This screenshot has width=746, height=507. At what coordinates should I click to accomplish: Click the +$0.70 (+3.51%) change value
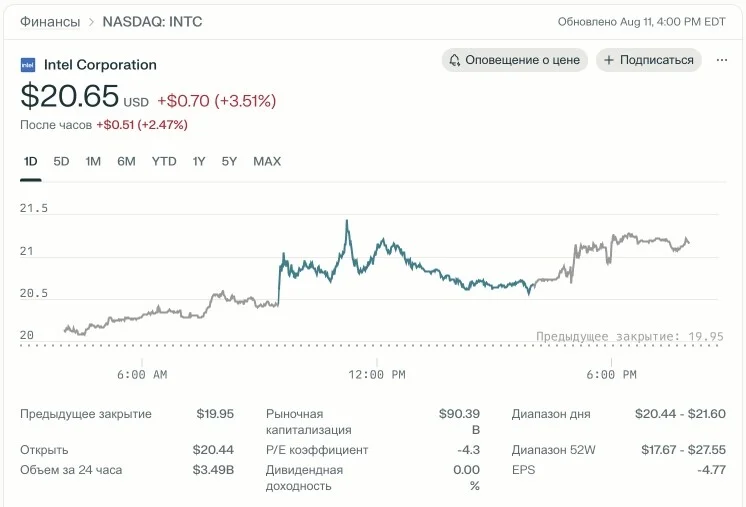(x=216, y=101)
